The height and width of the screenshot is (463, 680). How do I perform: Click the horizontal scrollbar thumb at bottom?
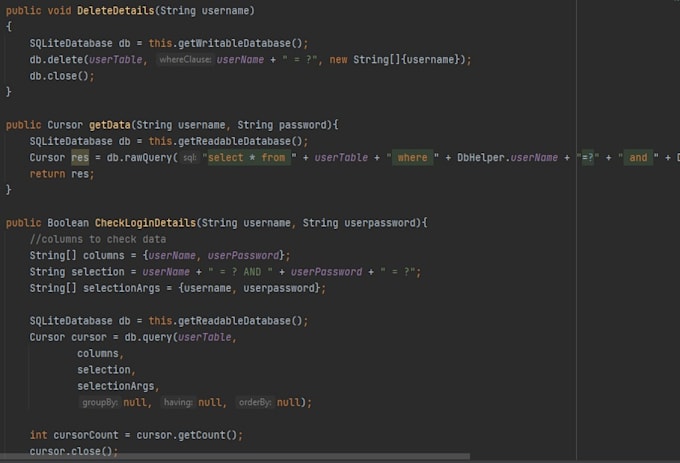(235, 456)
